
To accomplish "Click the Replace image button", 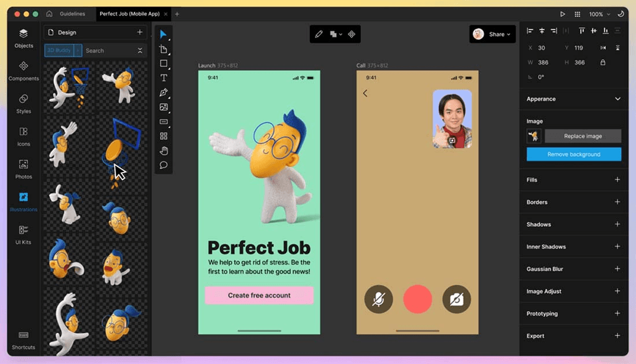I will (582, 135).
